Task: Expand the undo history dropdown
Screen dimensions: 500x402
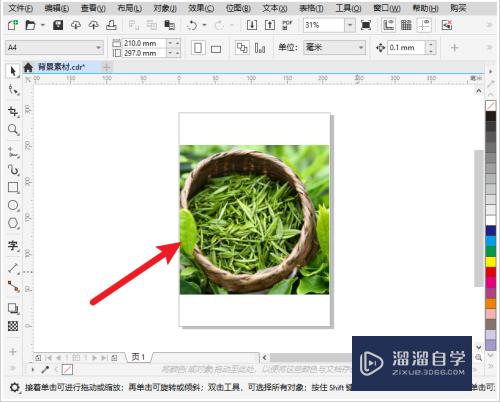Action: pyautogui.click(x=204, y=25)
